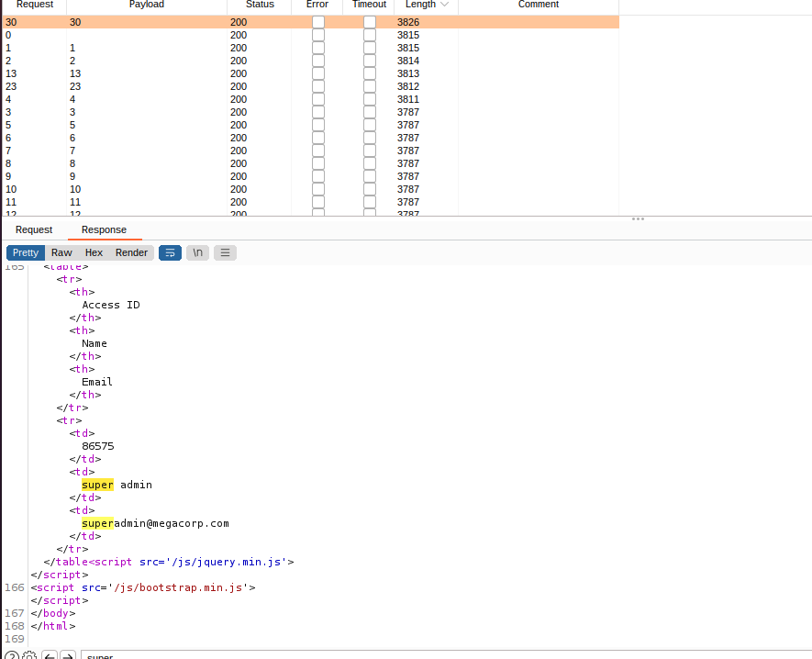
Task: Switch to the Render view tab
Action: point(131,252)
